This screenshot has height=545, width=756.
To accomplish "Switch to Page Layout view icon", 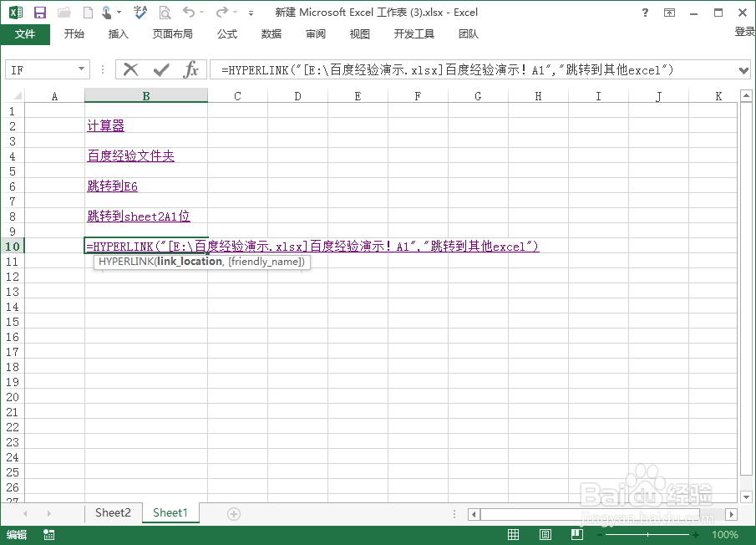I will [545, 534].
